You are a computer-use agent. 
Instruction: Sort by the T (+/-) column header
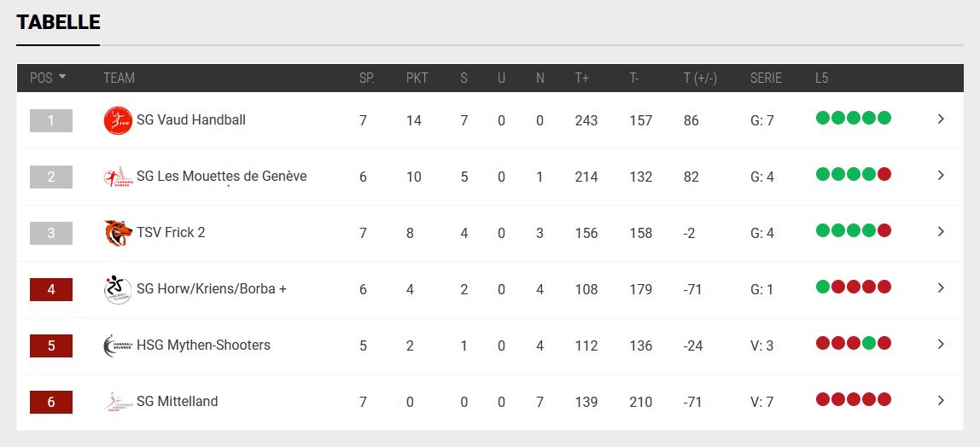(x=700, y=78)
